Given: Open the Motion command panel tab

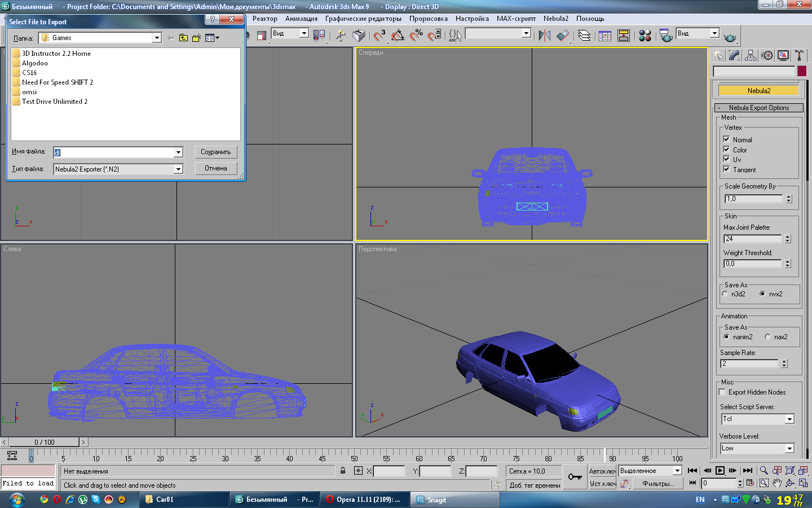Looking at the screenshot, I should 767,55.
